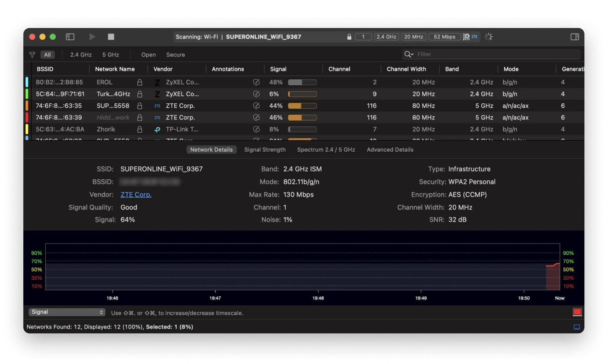Click the filter funnel icon
The image size is (607, 364).
(x=32, y=54)
